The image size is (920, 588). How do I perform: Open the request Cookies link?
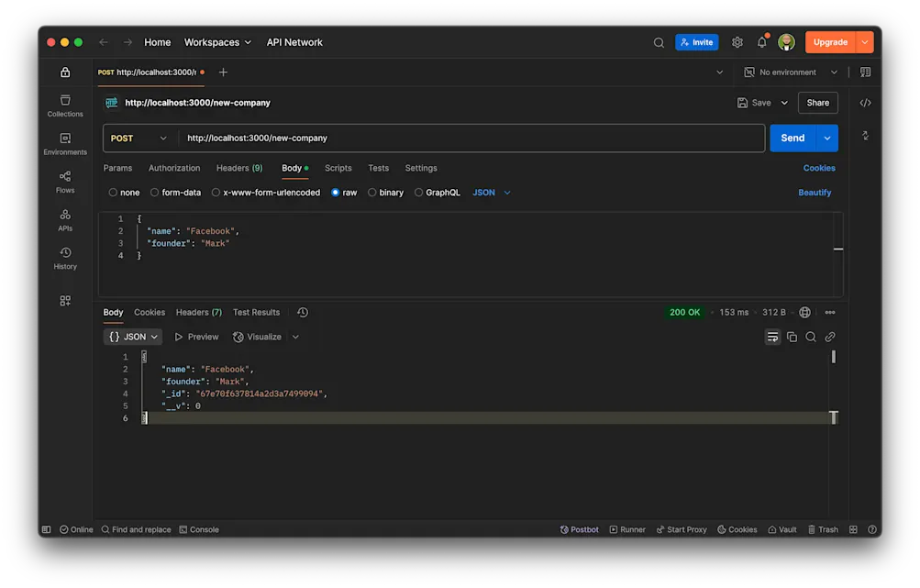(819, 168)
